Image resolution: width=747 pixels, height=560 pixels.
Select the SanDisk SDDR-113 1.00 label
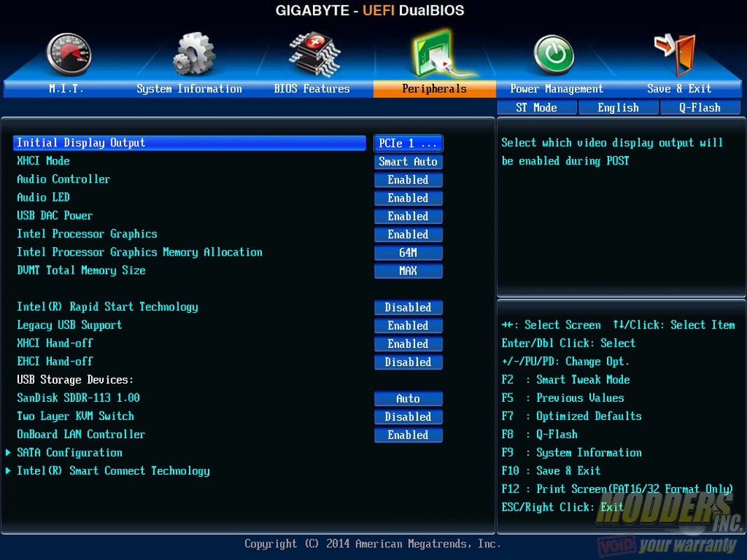tap(78, 398)
